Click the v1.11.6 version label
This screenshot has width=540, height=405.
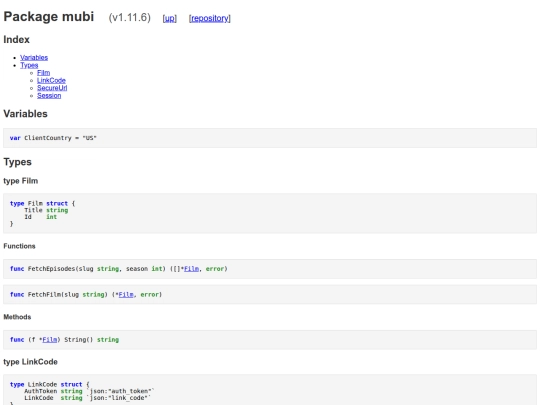[129, 18]
